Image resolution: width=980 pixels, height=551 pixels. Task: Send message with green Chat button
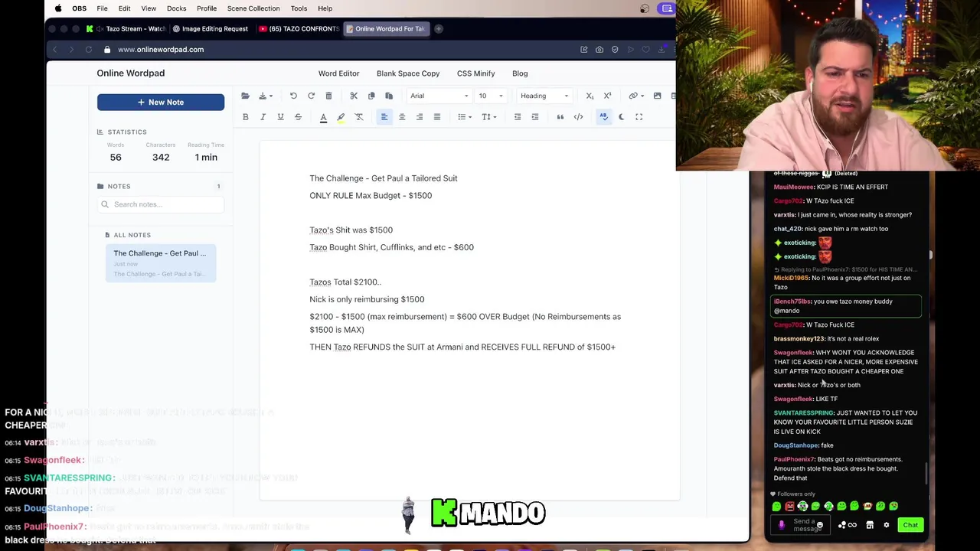[910, 525]
